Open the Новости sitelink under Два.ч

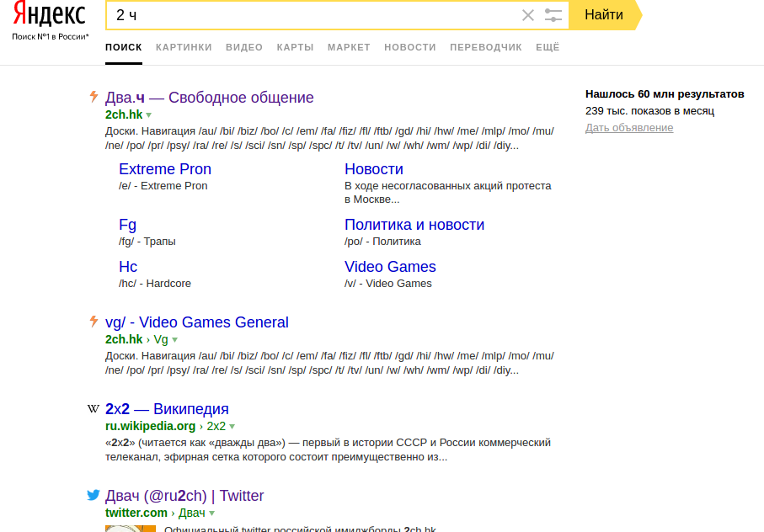tap(374, 169)
